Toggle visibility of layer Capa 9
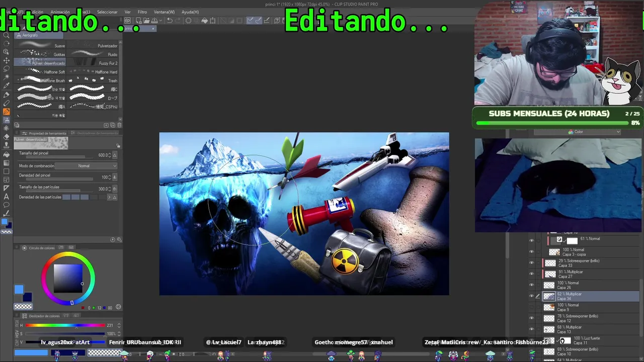Viewport: 644px width, 362px height. [531, 307]
